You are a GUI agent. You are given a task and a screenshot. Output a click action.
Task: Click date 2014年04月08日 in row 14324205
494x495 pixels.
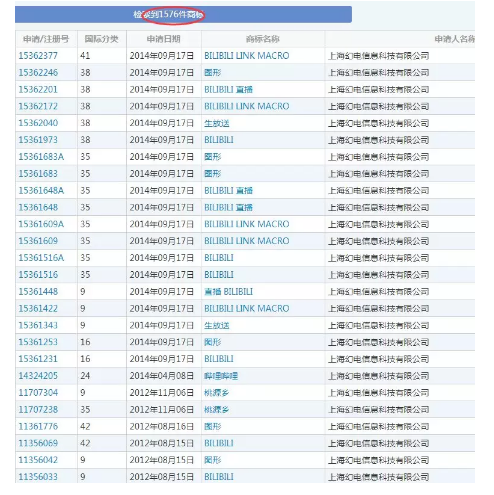click(162, 376)
